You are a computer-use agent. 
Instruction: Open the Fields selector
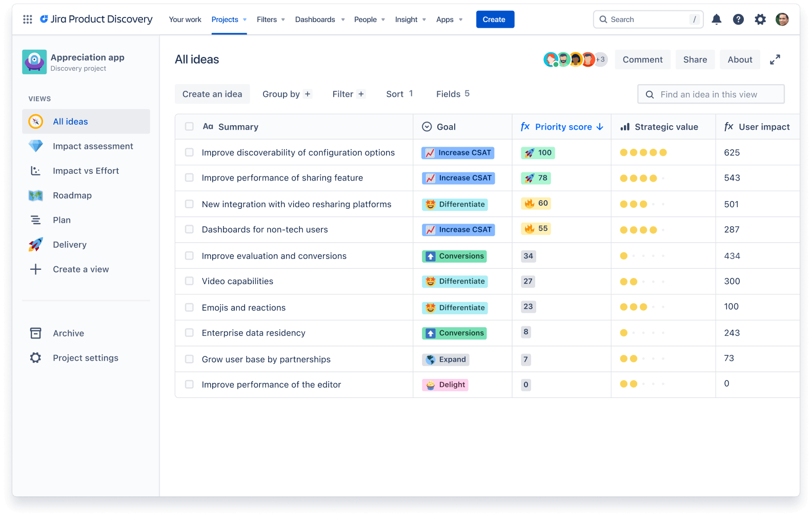coord(452,94)
